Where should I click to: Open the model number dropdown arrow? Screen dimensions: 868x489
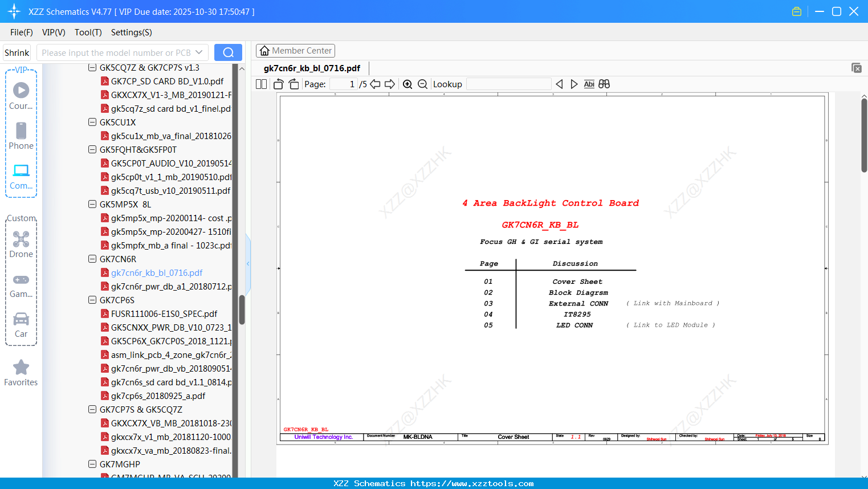coord(199,52)
